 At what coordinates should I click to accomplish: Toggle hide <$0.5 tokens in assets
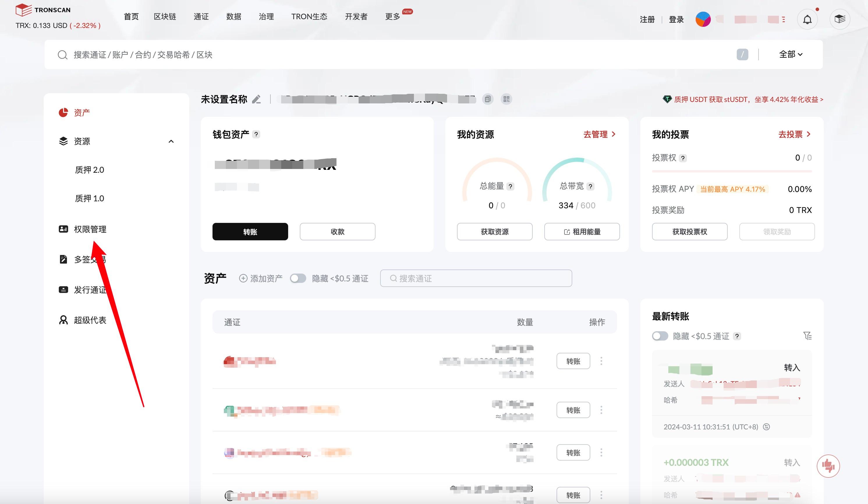pos(298,278)
